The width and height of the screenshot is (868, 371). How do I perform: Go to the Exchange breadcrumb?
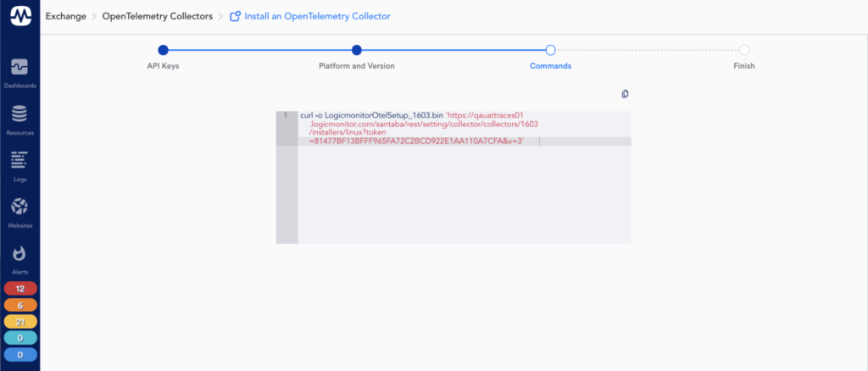coord(66,17)
